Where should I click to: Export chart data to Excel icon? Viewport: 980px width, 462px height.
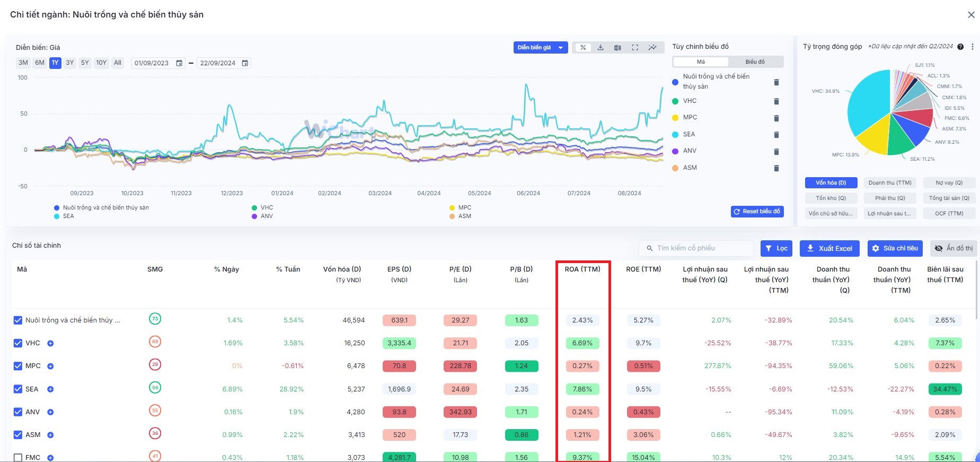click(x=617, y=48)
